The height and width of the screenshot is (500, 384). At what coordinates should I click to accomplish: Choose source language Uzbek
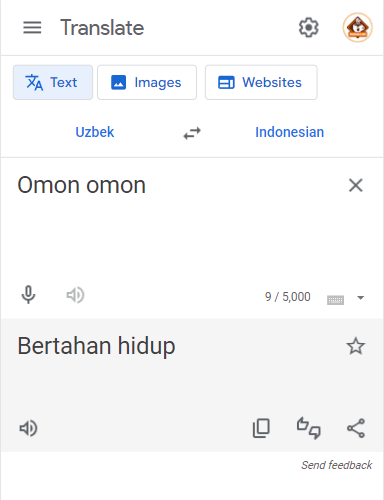point(95,132)
